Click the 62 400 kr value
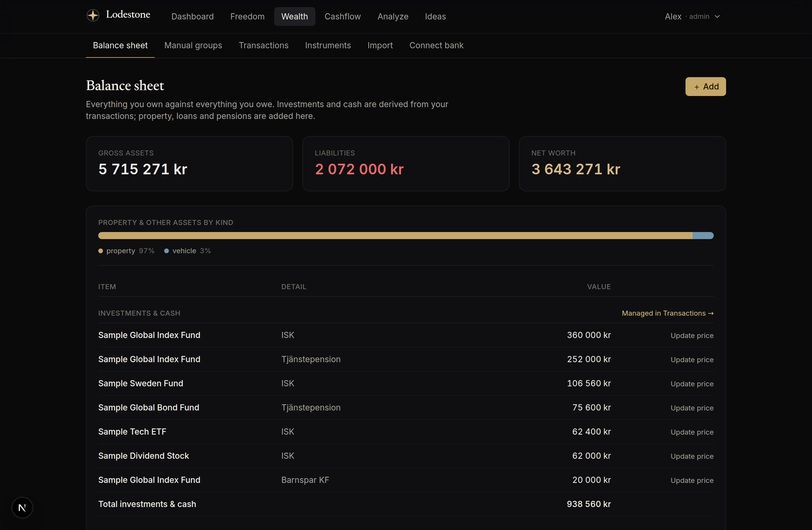The image size is (812, 530). [591, 432]
